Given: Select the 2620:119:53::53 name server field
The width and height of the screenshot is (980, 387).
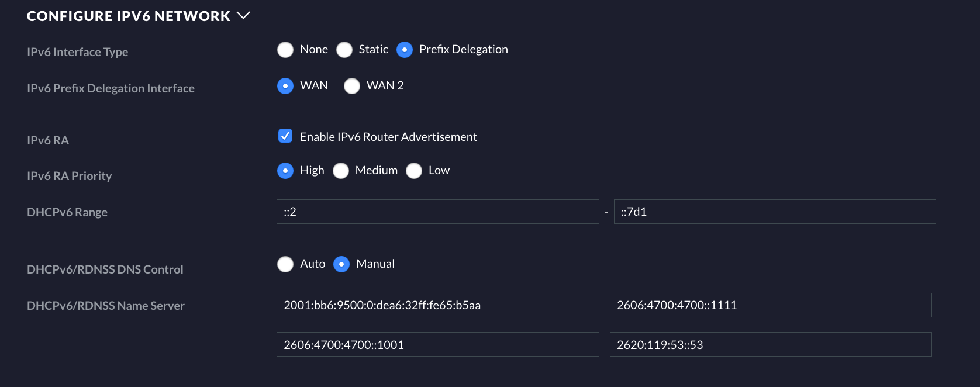Looking at the screenshot, I should (x=771, y=344).
